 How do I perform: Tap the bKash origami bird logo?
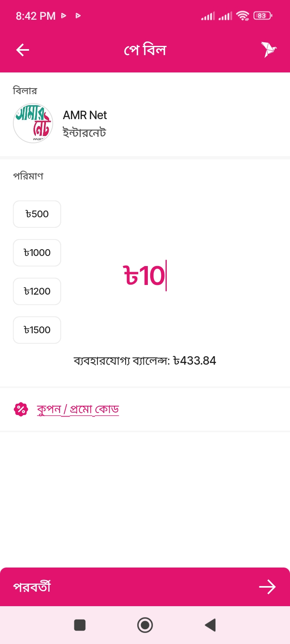(268, 50)
